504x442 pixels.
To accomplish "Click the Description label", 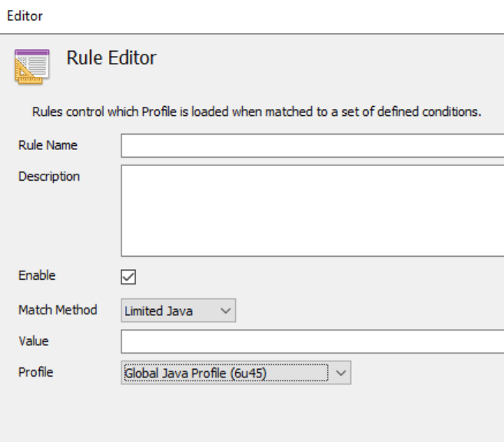I will pos(49,176).
